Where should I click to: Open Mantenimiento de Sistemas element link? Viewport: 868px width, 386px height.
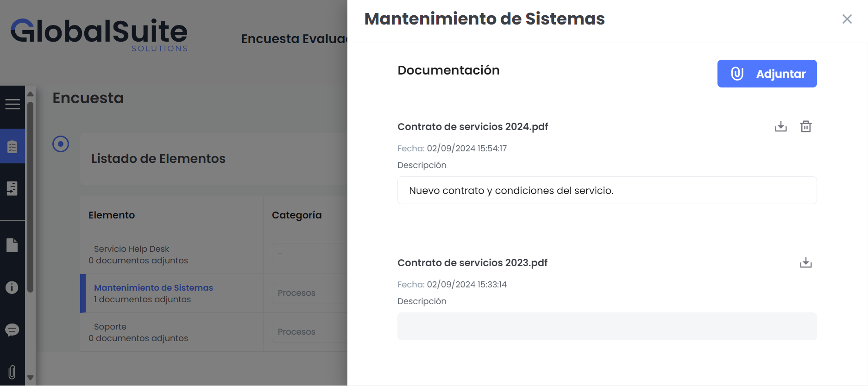point(153,288)
